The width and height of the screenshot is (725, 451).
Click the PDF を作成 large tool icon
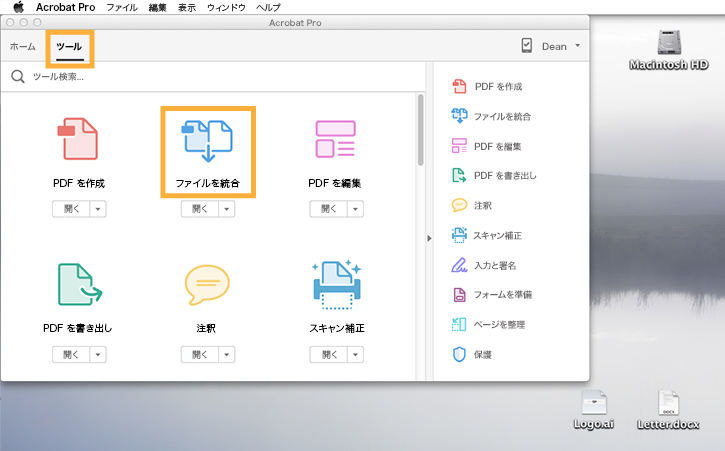point(78,139)
